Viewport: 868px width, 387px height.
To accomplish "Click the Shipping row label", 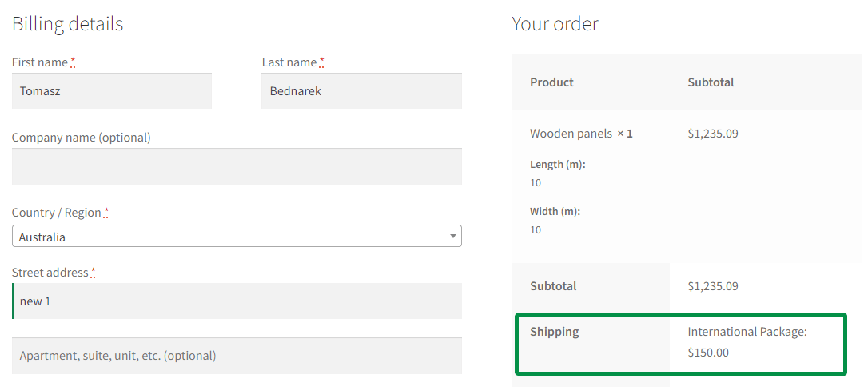I will point(554,332).
